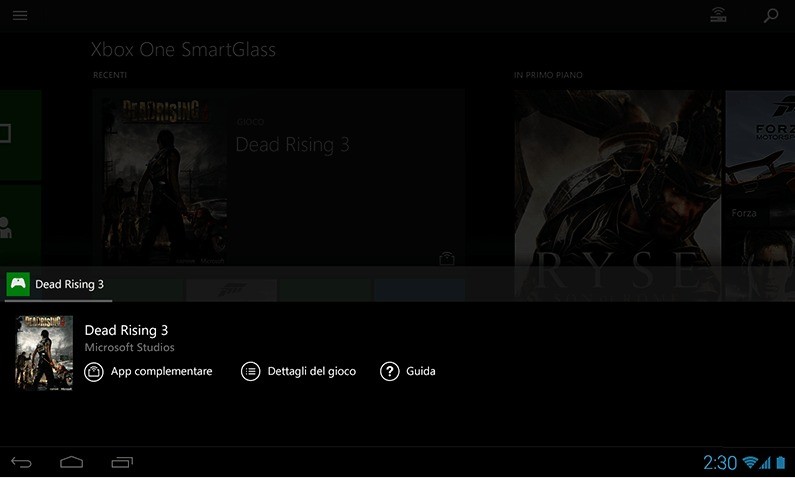This screenshot has height=478, width=795.
Task: Open the Dead Rising 3 recent tile
Action: 278,177
